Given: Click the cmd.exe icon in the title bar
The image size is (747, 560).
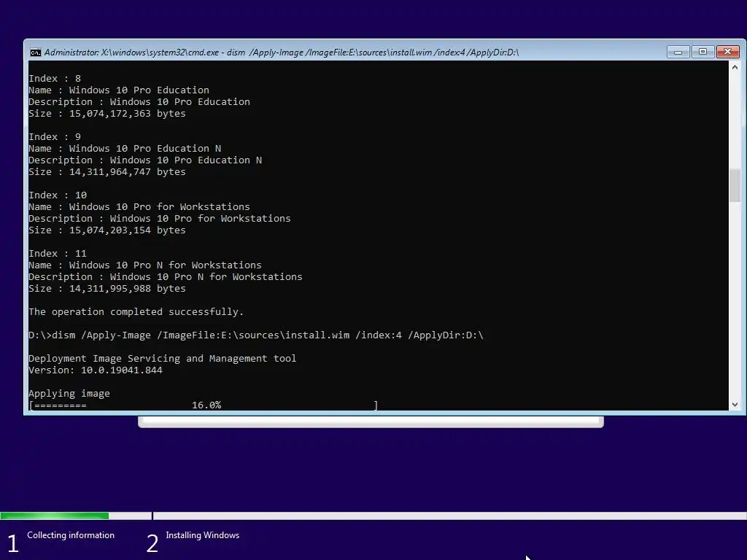Looking at the screenshot, I should [36, 52].
